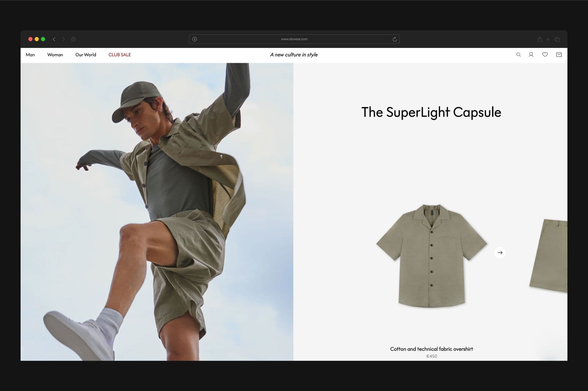588x391 pixels.
Task: Click the browser share icon
Action: pyautogui.click(x=539, y=39)
